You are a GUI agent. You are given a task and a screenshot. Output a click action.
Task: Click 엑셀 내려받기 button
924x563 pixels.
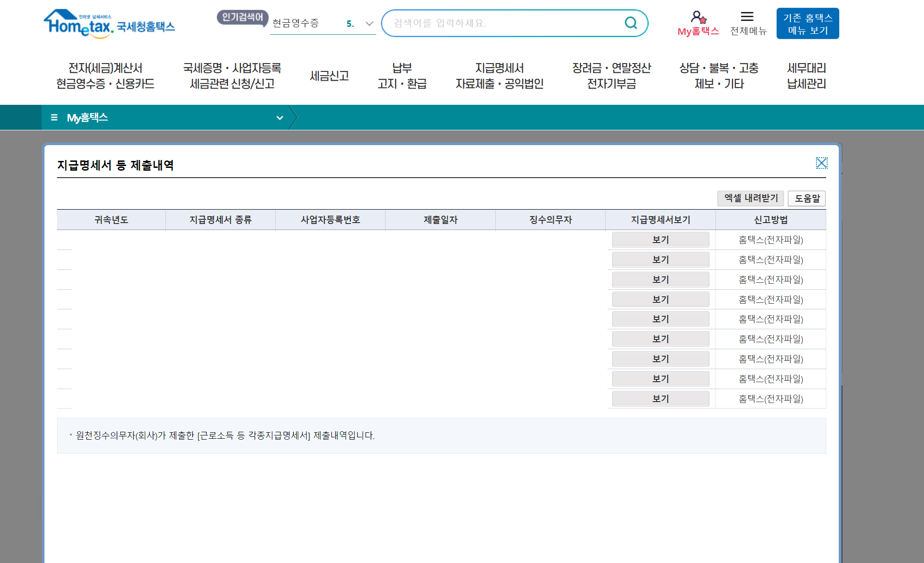751,198
